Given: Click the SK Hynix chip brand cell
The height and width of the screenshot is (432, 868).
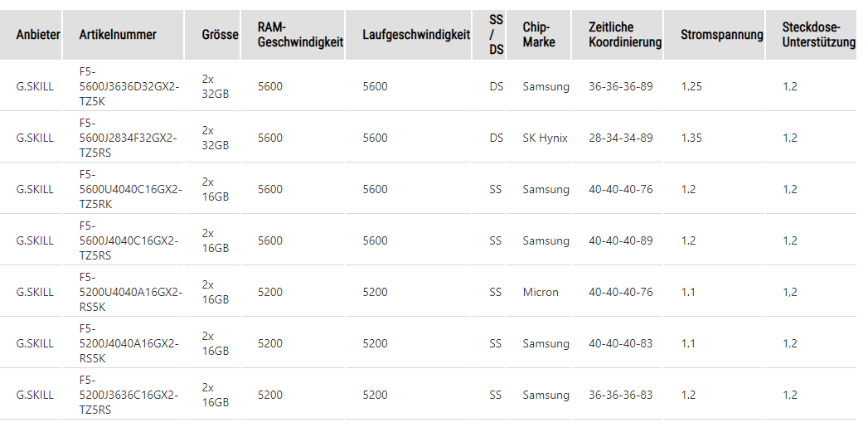Looking at the screenshot, I should pyautogui.click(x=545, y=138).
